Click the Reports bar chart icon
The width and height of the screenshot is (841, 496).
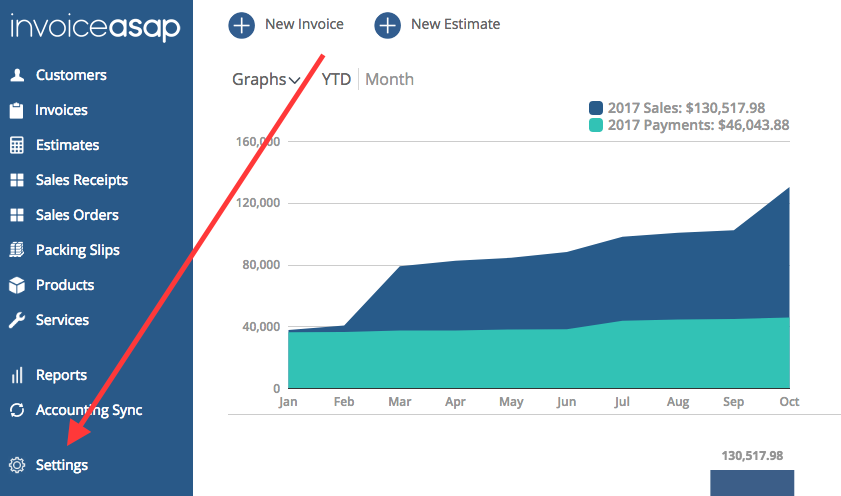(x=16, y=375)
